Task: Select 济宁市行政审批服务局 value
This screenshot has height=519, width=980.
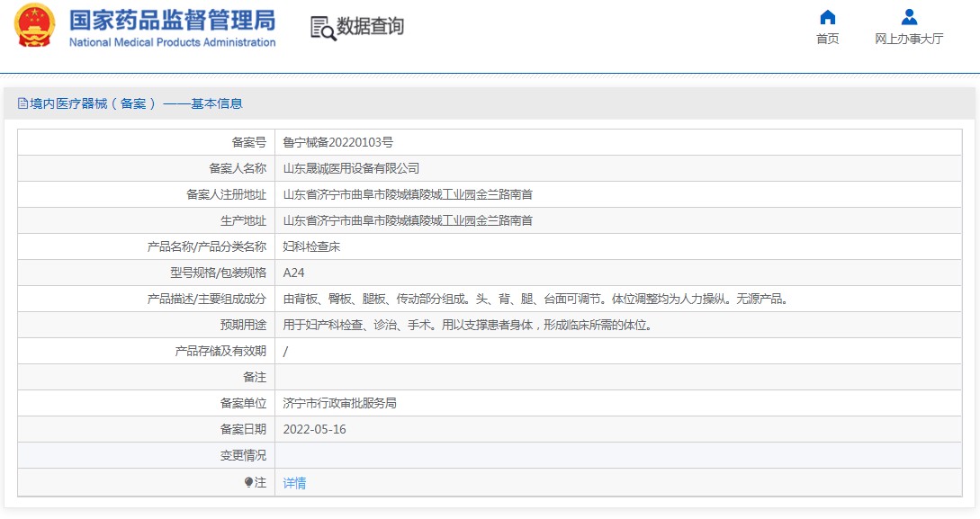Action: coord(339,404)
